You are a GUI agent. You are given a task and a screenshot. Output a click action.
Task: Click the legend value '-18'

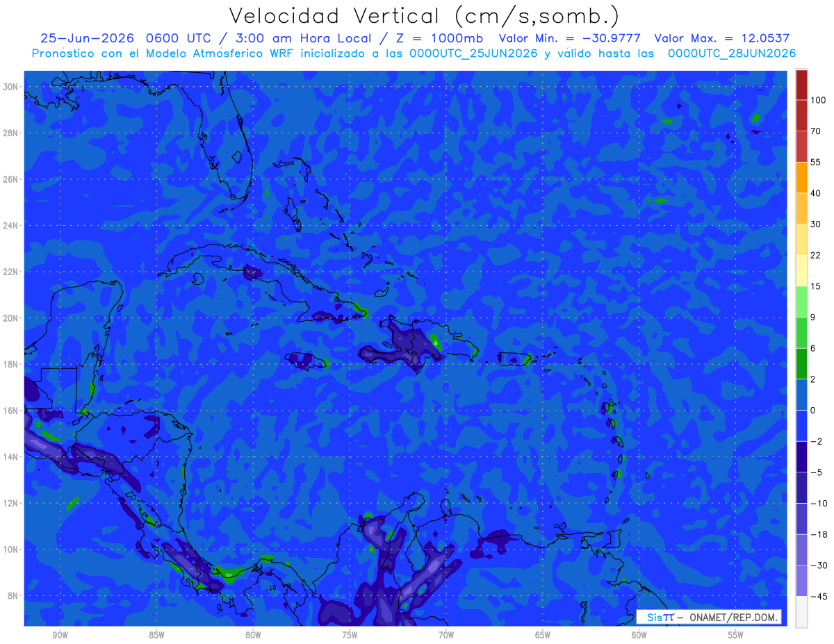tap(819, 534)
